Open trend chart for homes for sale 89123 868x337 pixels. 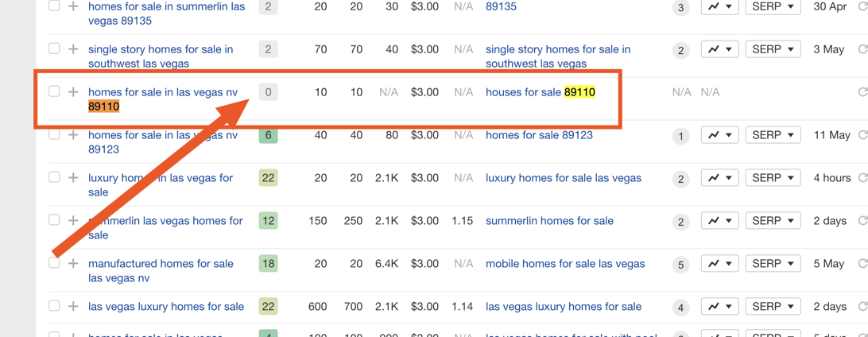[x=719, y=135]
